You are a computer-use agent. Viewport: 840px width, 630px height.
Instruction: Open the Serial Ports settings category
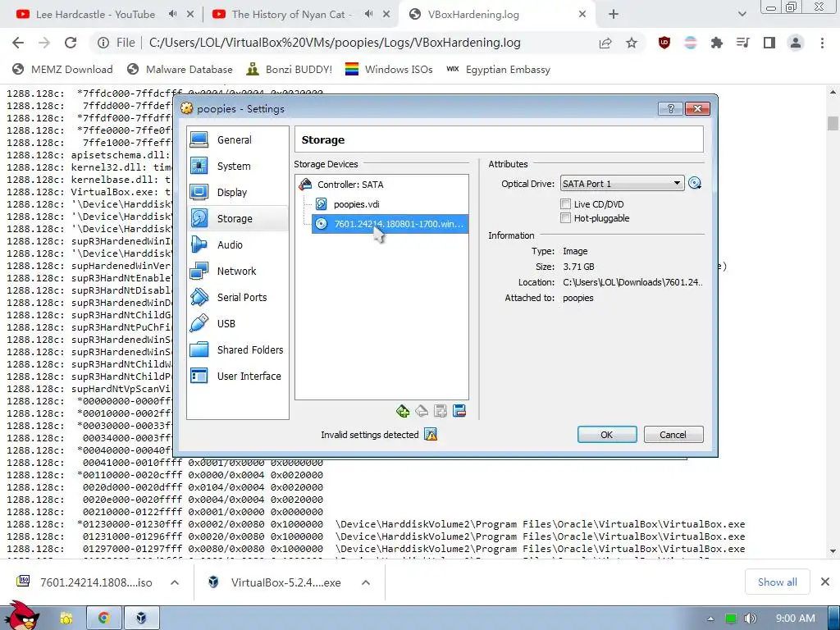[x=237, y=297]
